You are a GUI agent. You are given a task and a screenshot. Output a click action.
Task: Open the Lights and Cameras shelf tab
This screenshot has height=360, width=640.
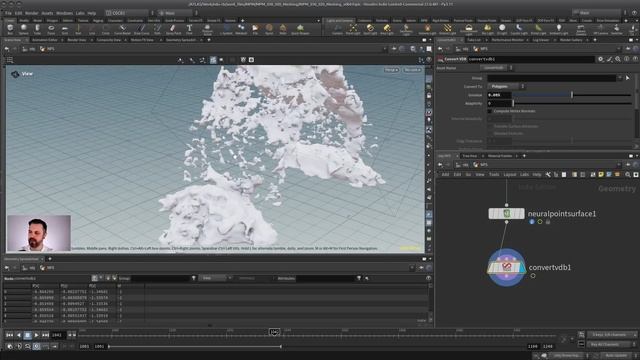point(339,20)
